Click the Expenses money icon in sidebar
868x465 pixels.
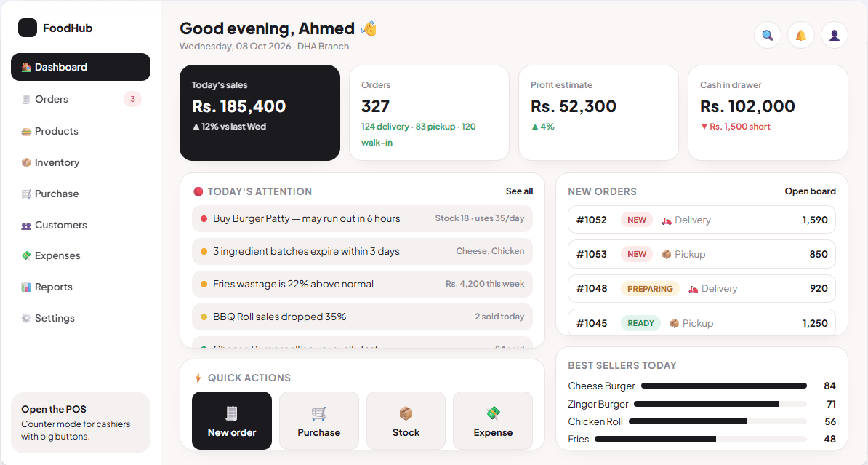pyautogui.click(x=26, y=255)
